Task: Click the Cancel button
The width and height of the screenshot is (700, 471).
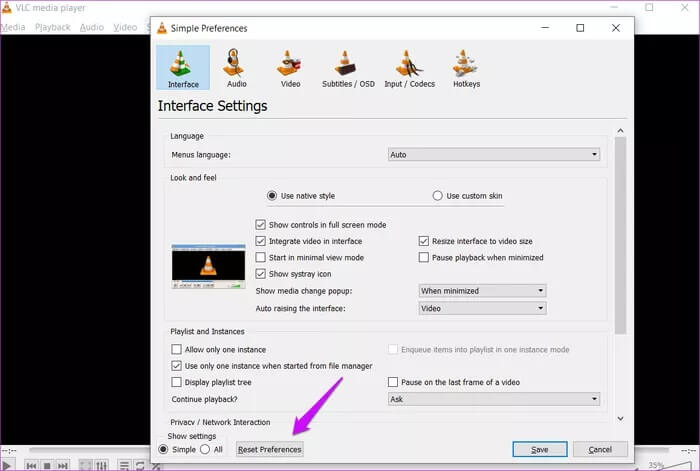Action: [x=600, y=450]
